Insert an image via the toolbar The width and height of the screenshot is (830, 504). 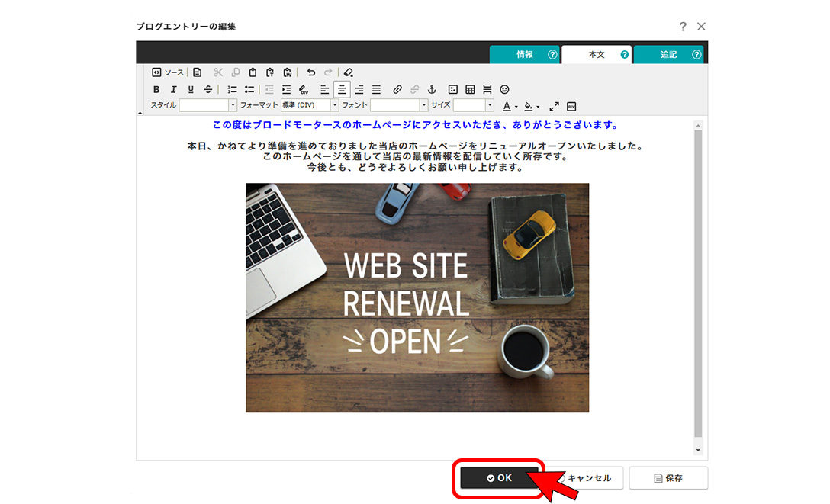click(453, 90)
